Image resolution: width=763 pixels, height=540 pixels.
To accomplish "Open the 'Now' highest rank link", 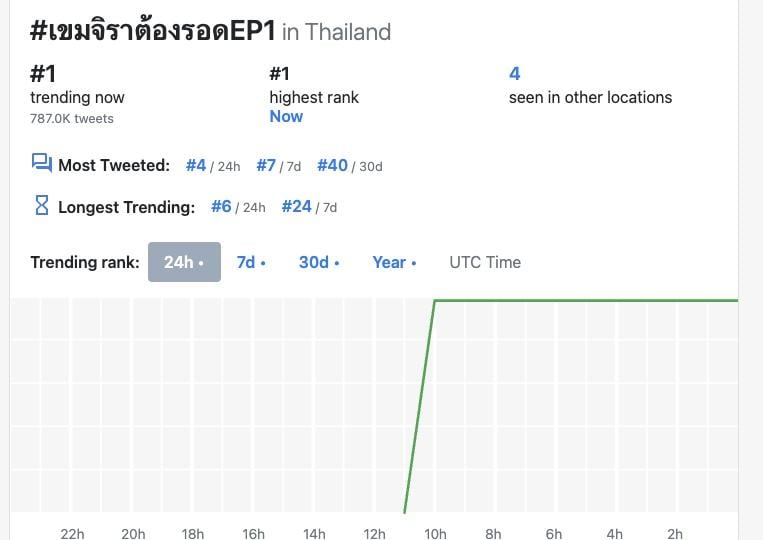I will (286, 117).
